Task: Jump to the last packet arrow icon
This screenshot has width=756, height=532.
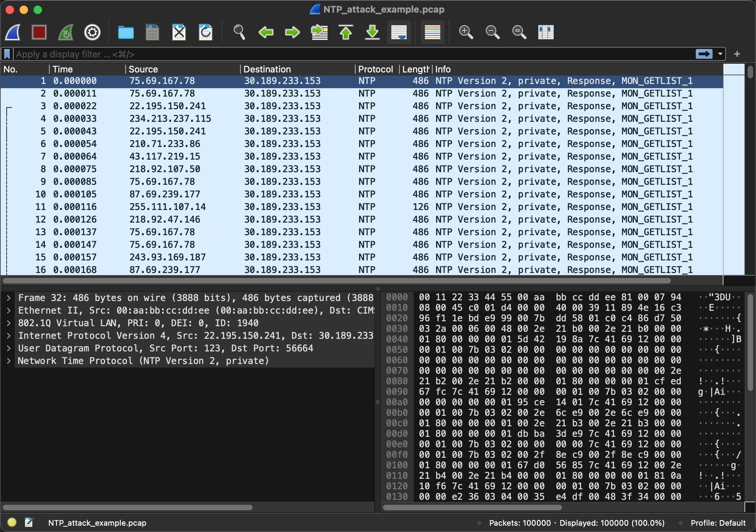Action: 372,32
